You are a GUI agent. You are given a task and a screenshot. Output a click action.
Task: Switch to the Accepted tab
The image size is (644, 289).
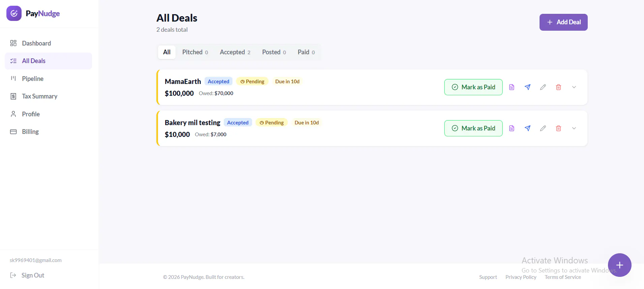[235, 52]
